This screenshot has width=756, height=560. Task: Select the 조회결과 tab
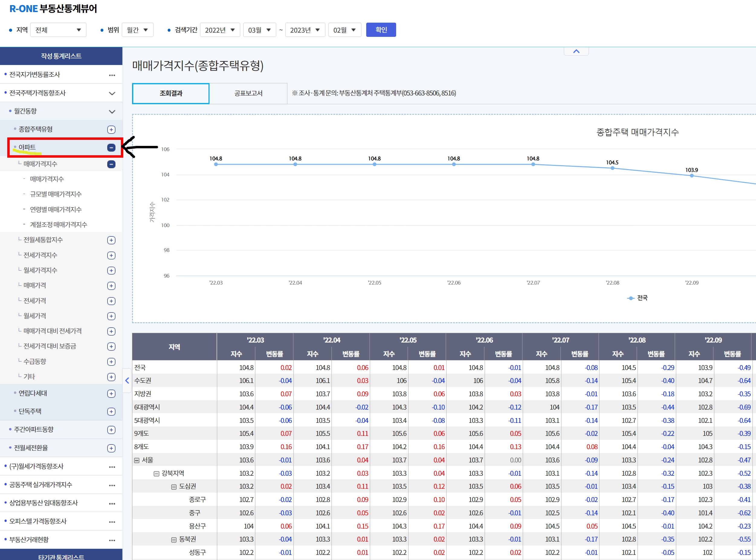[171, 93]
